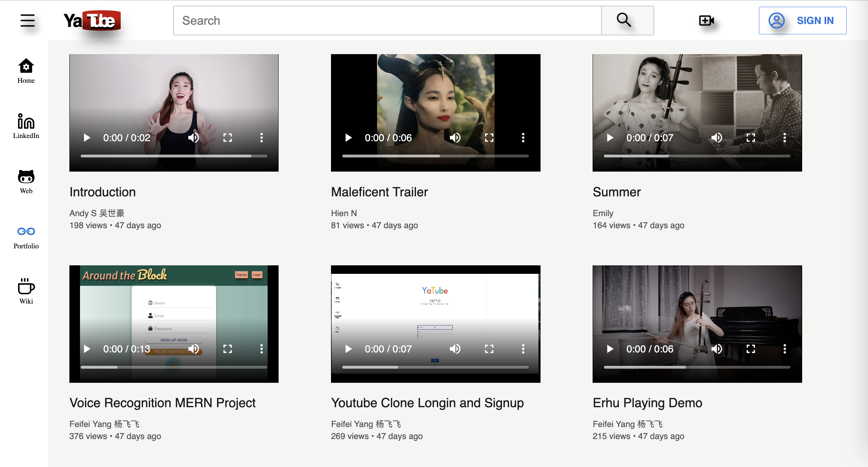Mute the Introduction video

[x=194, y=138]
